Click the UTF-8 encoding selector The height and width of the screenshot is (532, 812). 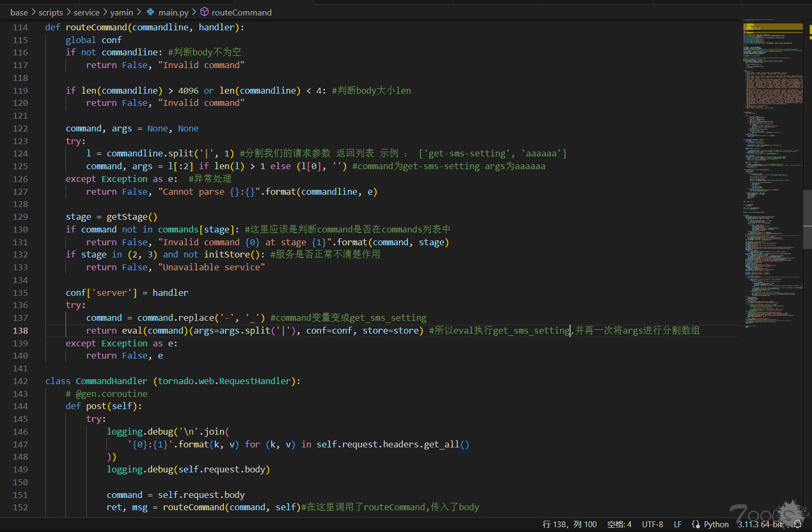click(652, 524)
